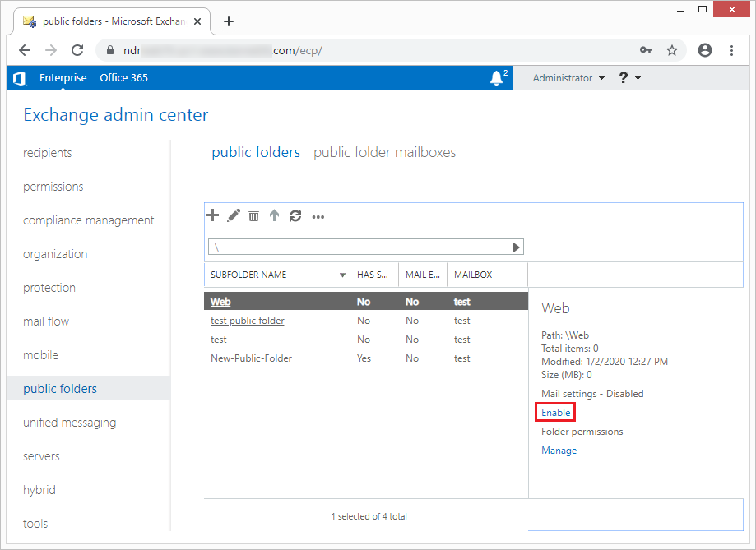Open servers section in sidebar

[x=41, y=456]
